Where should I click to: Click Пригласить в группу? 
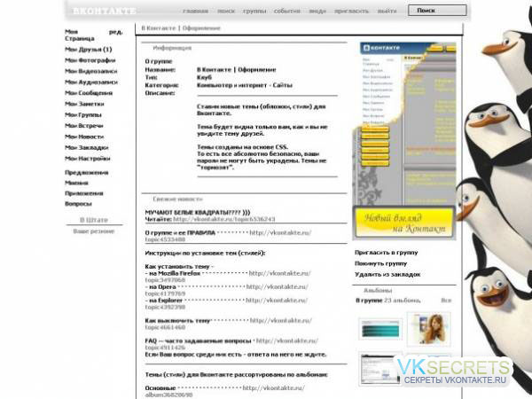386,253
